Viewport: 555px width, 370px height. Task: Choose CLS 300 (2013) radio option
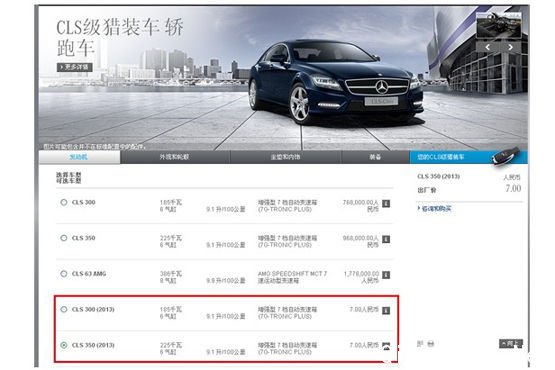[x=64, y=309]
